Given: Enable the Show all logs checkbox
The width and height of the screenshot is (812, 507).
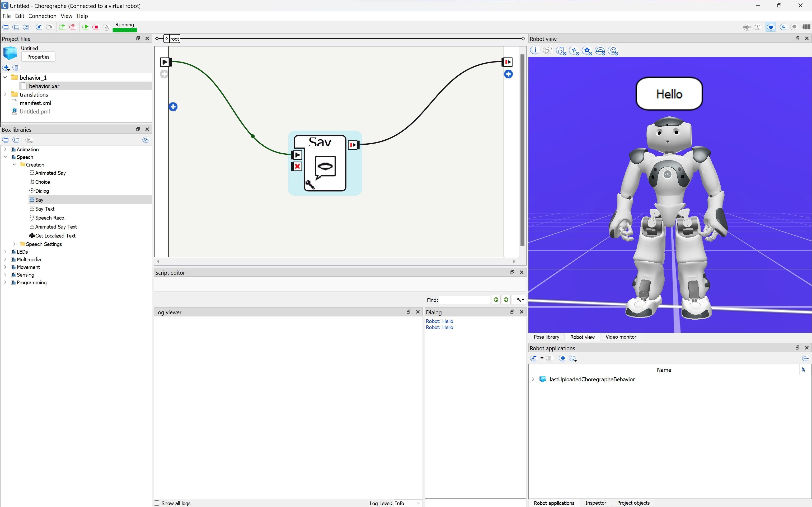Looking at the screenshot, I should click(x=157, y=503).
